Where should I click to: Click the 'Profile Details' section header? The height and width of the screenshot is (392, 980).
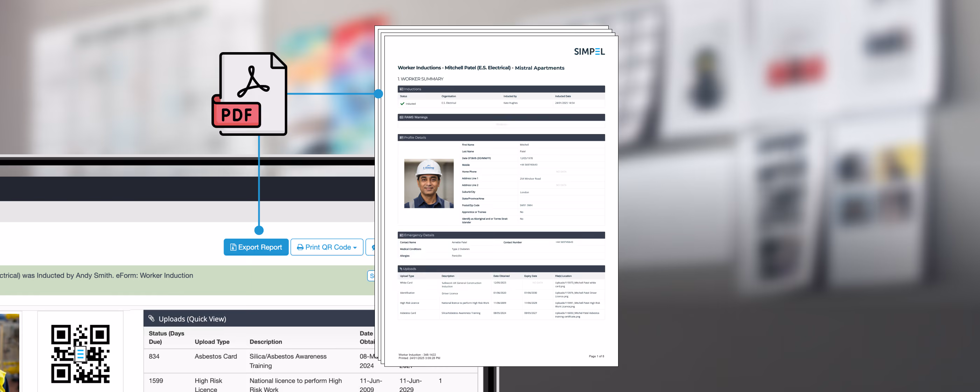[501, 138]
